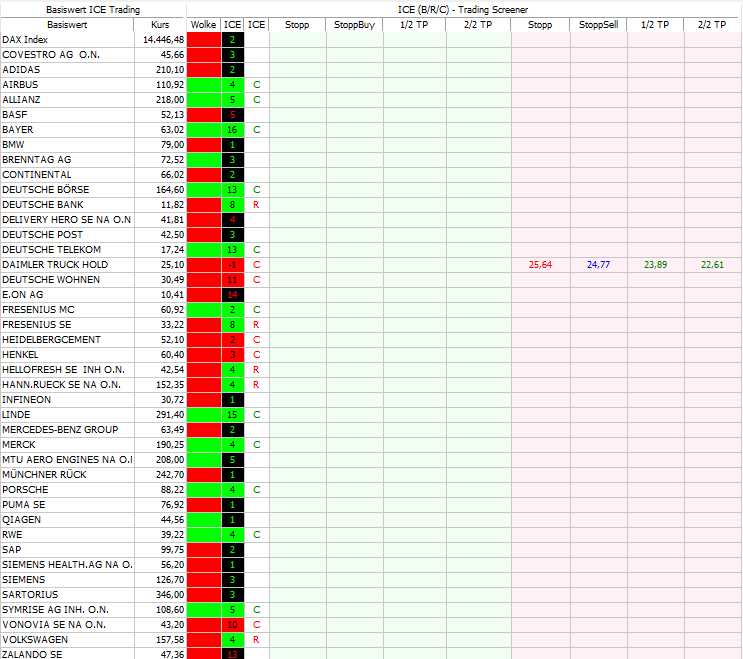Viewport: 743px width, 659px height.
Task: Select the Basiswert ICE Trading group header
Action: click(x=93, y=9)
